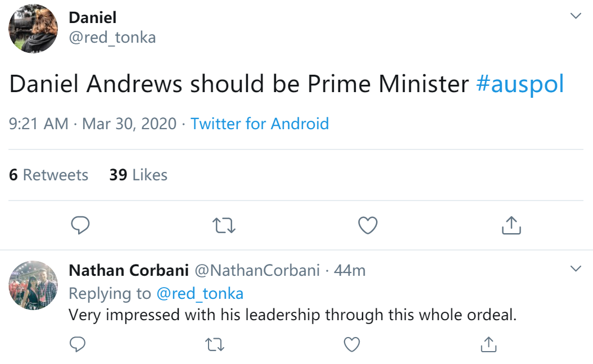
Task: Retweet Nathan Corbani's reply
Action: pos(215,344)
